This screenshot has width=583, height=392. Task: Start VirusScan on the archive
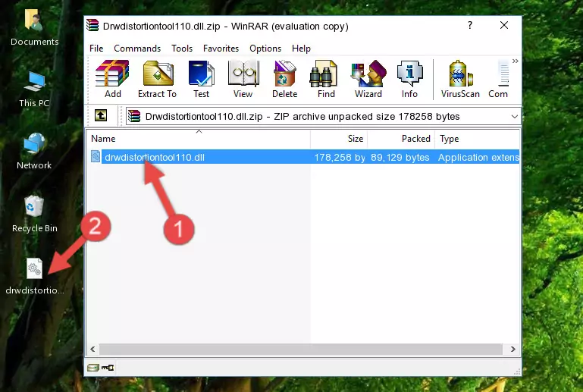tap(460, 79)
